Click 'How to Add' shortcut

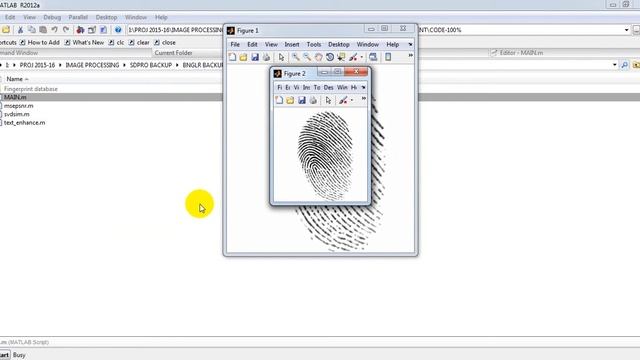pos(40,42)
